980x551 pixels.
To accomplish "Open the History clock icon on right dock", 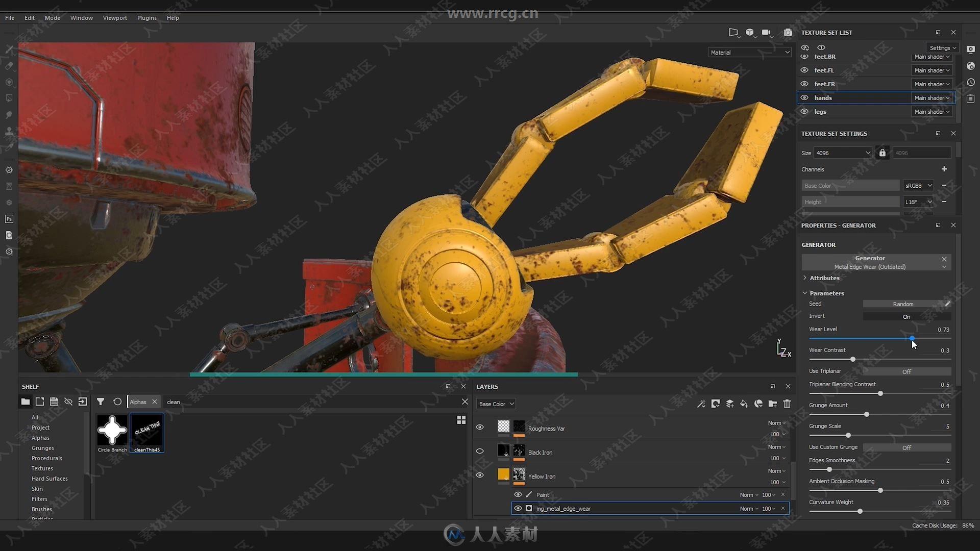I will point(971,82).
